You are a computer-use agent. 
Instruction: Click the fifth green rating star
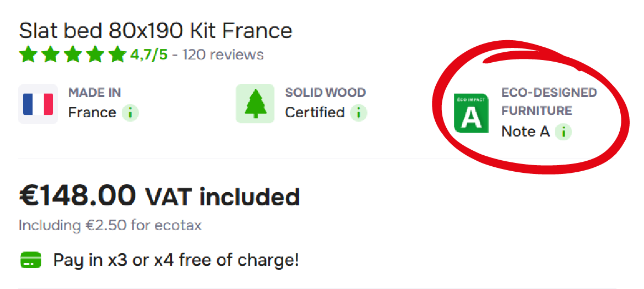(117, 55)
